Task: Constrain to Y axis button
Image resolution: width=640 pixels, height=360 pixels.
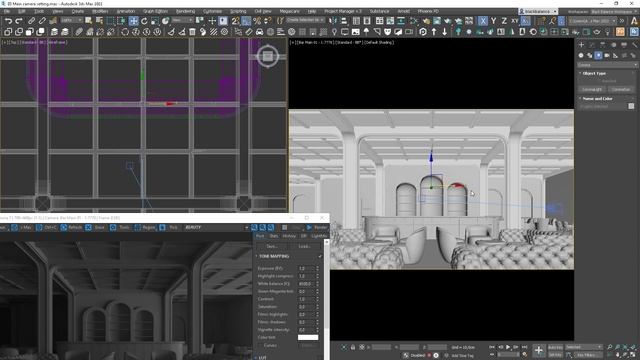Action: [493, 20]
